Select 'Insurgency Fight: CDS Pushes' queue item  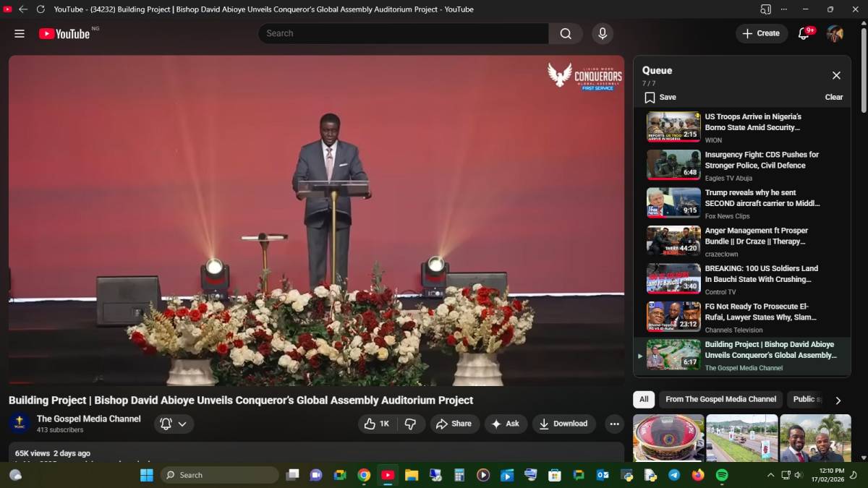(741, 165)
